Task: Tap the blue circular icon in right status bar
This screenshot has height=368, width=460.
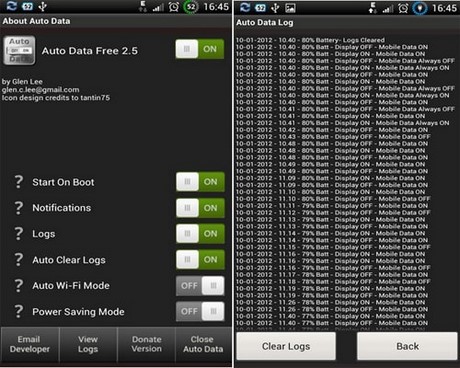Action: (x=420, y=8)
